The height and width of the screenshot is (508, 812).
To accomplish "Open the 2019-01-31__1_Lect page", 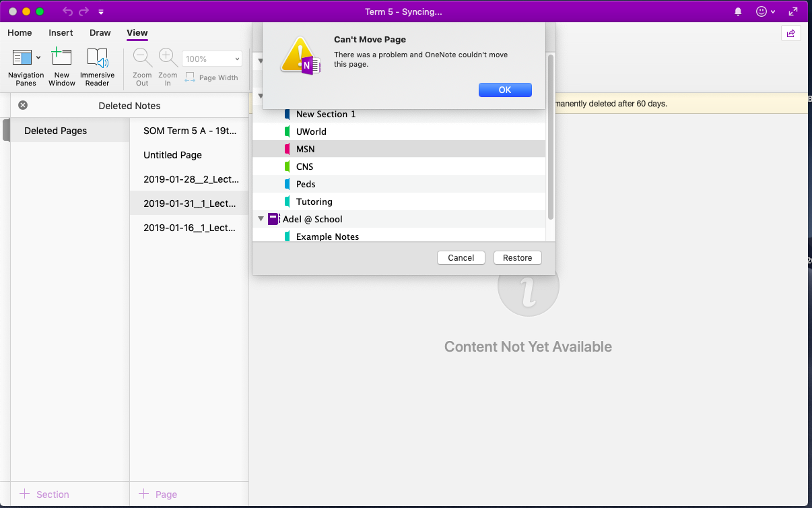I will [x=189, y=203].
